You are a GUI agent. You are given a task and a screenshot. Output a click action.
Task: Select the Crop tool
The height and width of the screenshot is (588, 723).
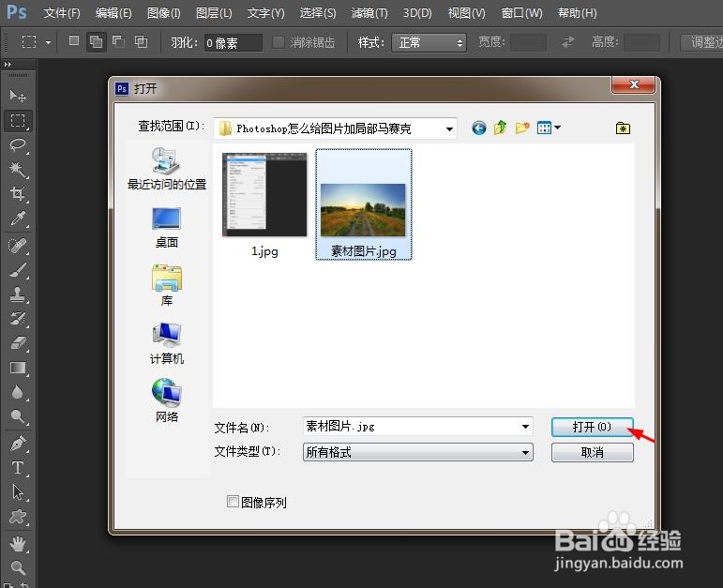click(x=18, y=193)
